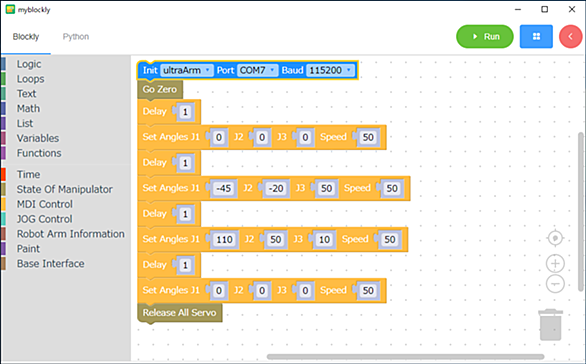
Task: Minimize the myblockly window
Action: pyautogui.click(x=518, y=9)
